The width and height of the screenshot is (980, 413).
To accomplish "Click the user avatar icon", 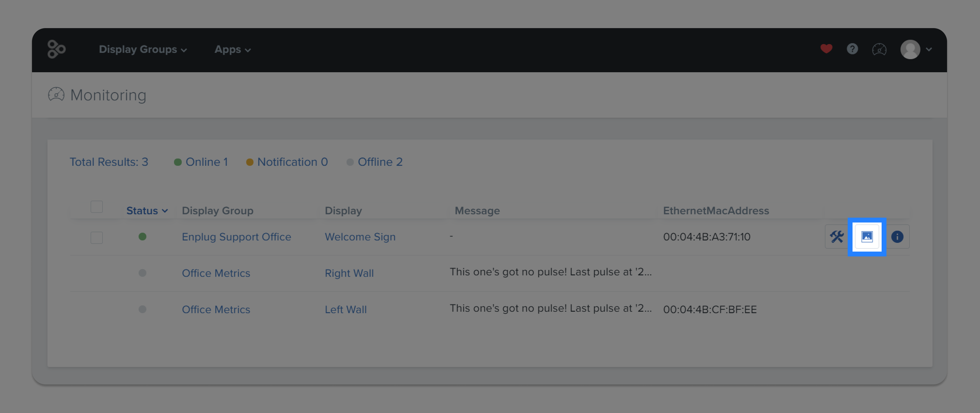I will [910, 49].
